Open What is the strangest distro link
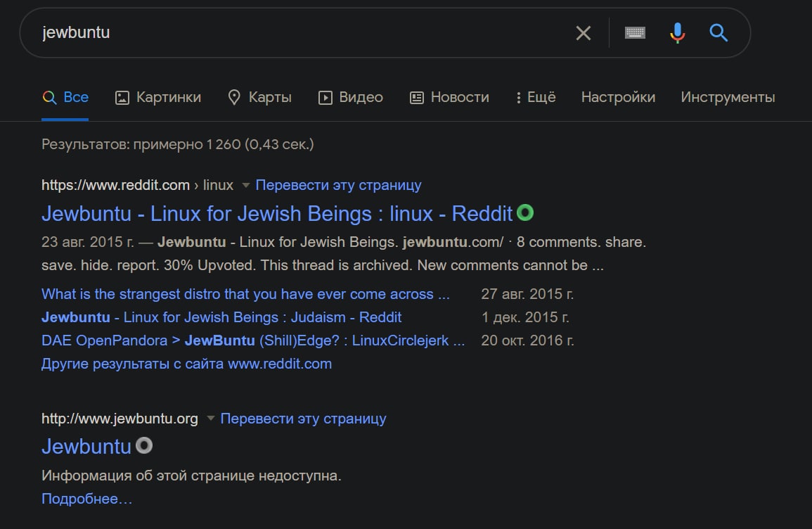Viewport: 812px width, 529px height. pyautogui.click(x=245, y=294)
